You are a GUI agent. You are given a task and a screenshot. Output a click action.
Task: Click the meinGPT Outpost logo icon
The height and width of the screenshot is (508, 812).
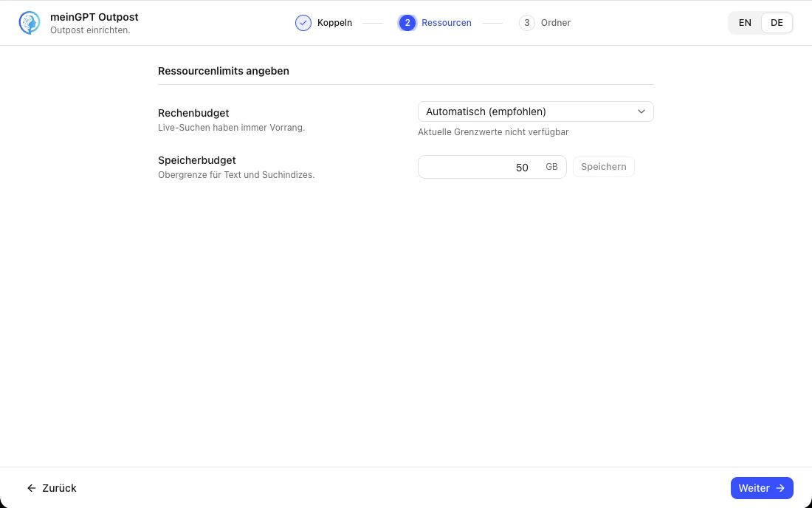30,23
